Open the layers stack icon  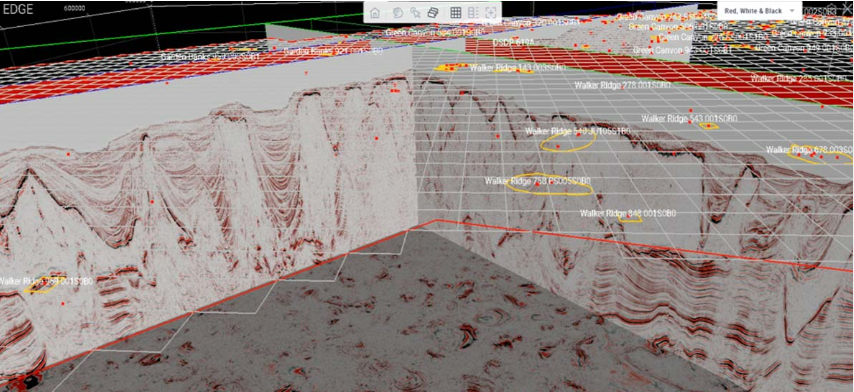point(433,13)
